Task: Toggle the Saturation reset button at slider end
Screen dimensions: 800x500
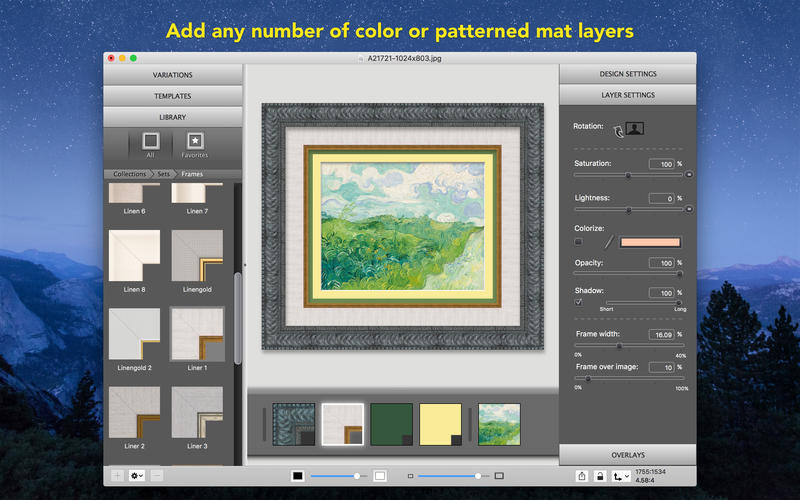Action: [689, 175]
